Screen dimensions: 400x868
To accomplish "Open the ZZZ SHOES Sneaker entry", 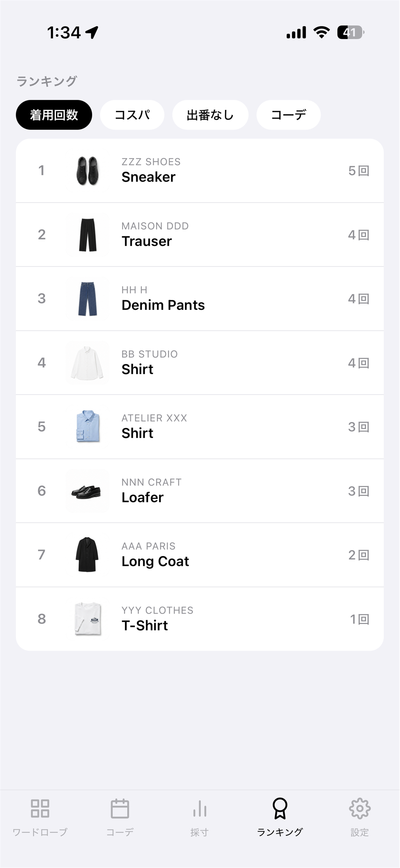I will (x=200, y=170).
